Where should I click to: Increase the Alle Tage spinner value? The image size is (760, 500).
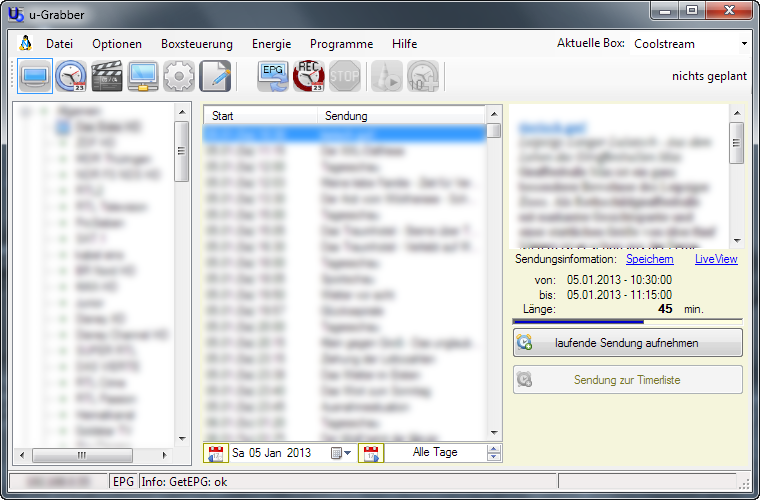493,448
